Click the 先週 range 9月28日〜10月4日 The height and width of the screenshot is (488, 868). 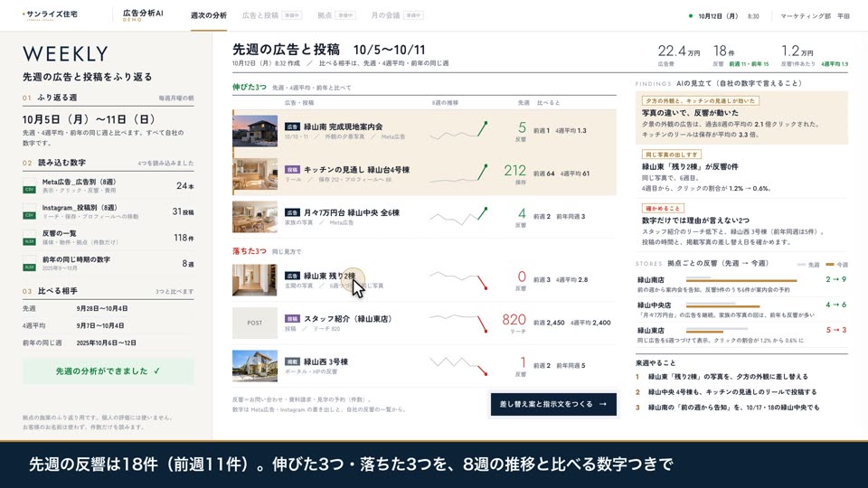pyautogui.click(x=102, y=309)
